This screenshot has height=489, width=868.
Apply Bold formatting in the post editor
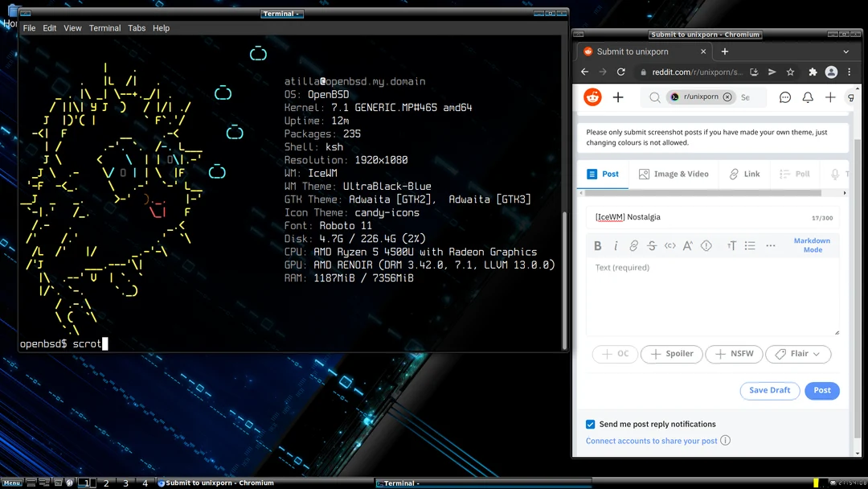click(597, 245)
